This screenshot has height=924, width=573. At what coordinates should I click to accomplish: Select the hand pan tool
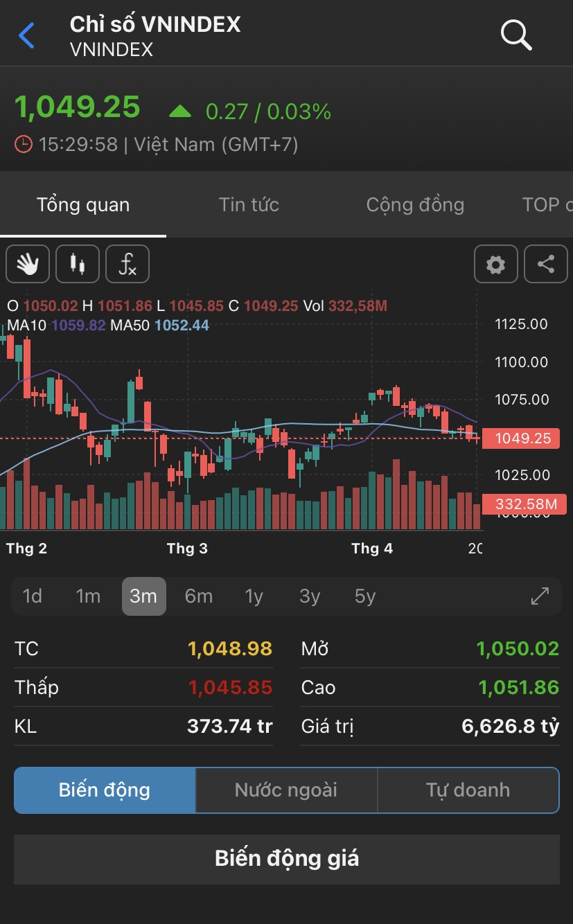pos(28,264)
